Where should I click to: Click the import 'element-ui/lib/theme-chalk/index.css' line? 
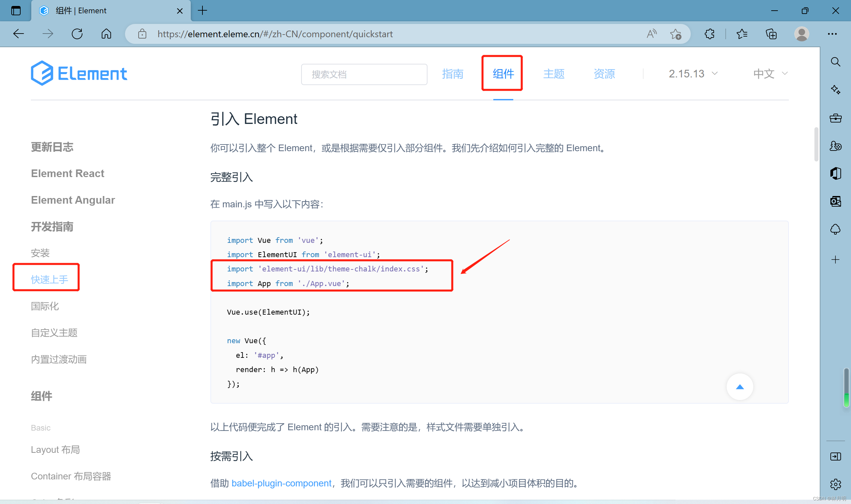click(x=327, y=269)
